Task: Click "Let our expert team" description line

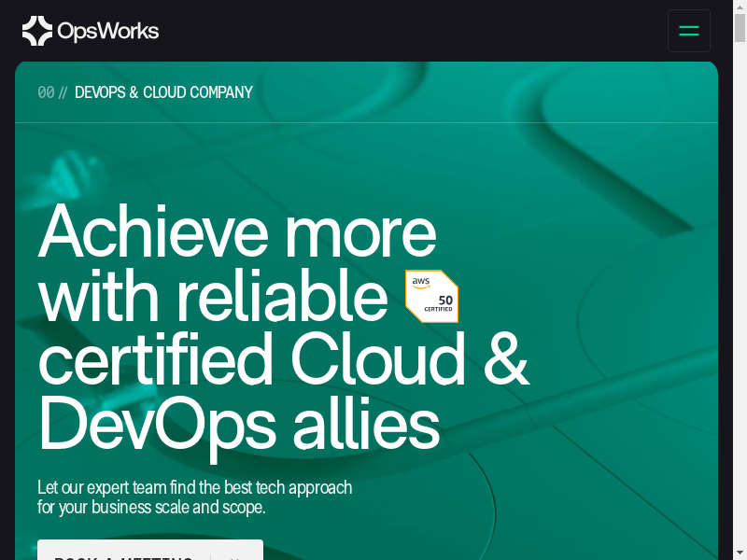Action: (194, 487)
